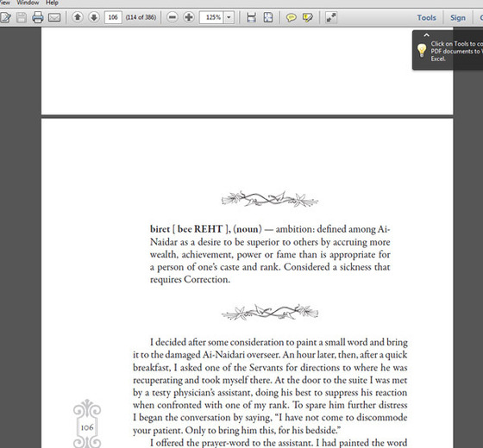Print the document using printer icon
Screen dimensions: 483x448
click(38, 17)
